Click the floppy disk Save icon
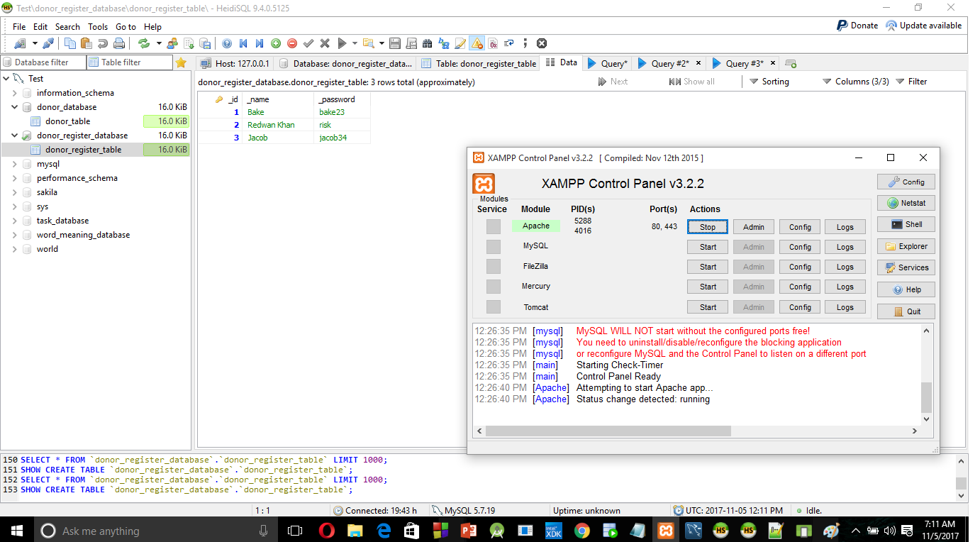This screenshot has height=542, width=980. coord(395,43)
